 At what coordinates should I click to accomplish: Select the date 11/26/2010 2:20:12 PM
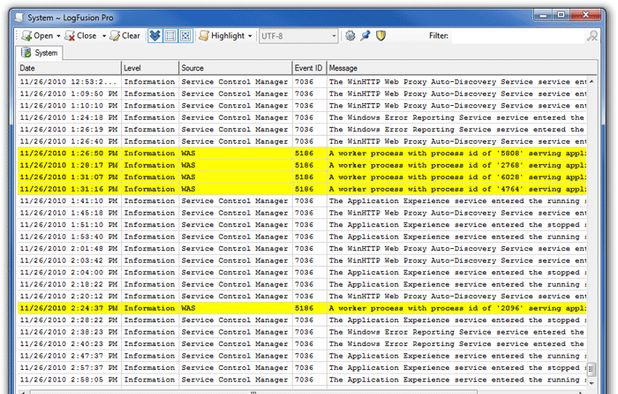[x=69, y=296]
